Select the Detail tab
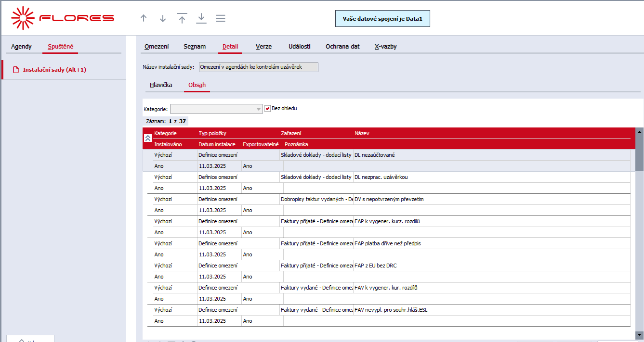The width and height of the screenshot is (644, 342). (x=230, y=47)
